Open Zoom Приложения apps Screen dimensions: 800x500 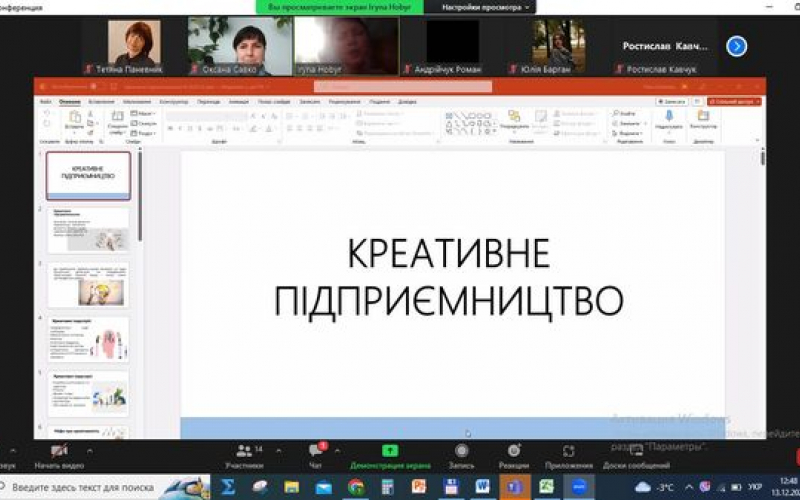click(x=569, y=457)
